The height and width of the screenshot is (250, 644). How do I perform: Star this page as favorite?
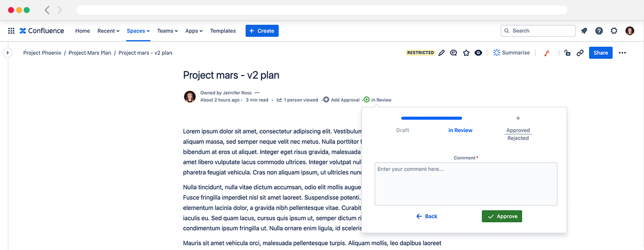(x=466, y=53)
